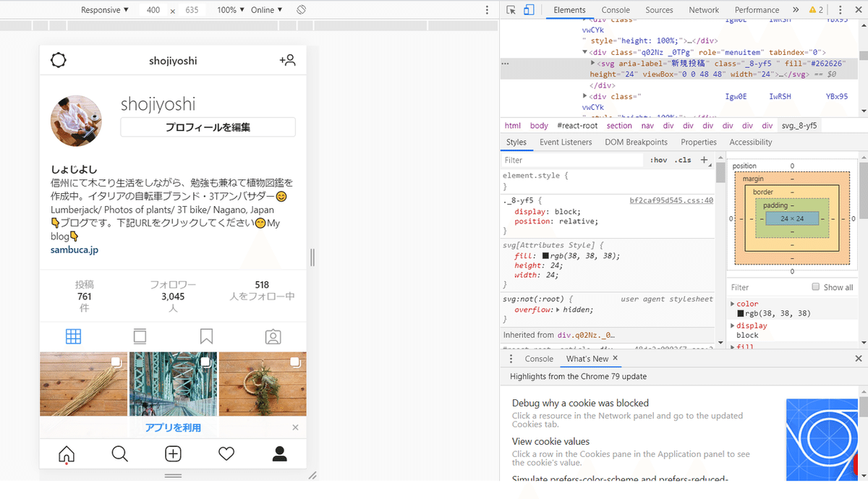This screenshot has width=868, height=499.
Task: Open the DOM Breakpoints tab
Action: tap(636, 142)
